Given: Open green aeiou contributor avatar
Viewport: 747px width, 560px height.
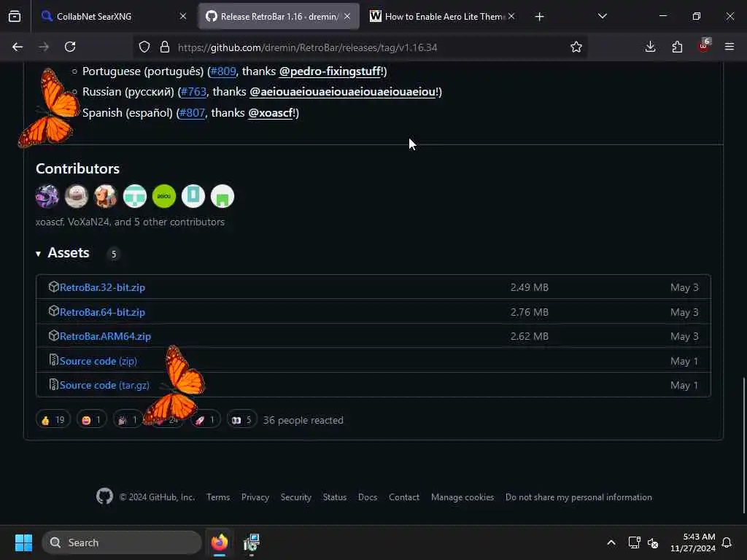Looking at the screenshot, I should tap(164, 196).
